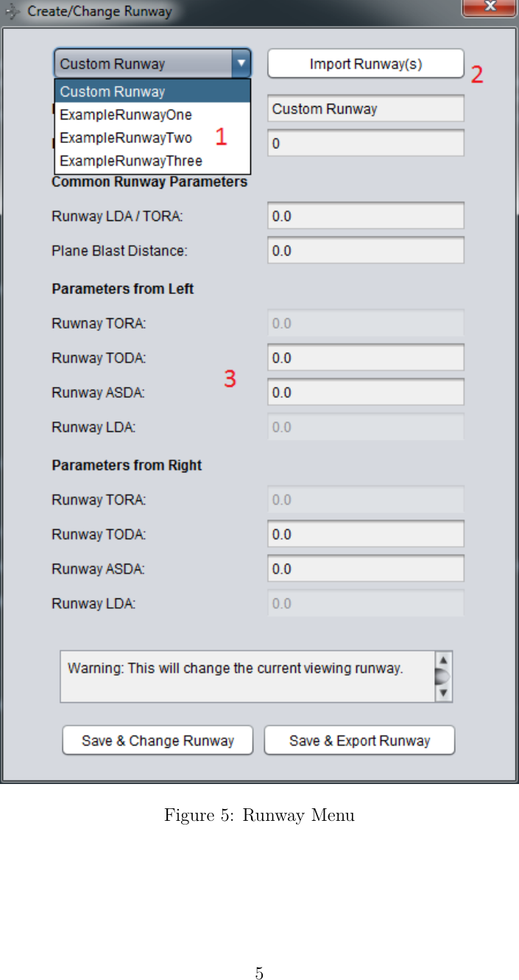Click the application icon in the title bar
This screenshot has width=519, height=980.
click(12, 11)
